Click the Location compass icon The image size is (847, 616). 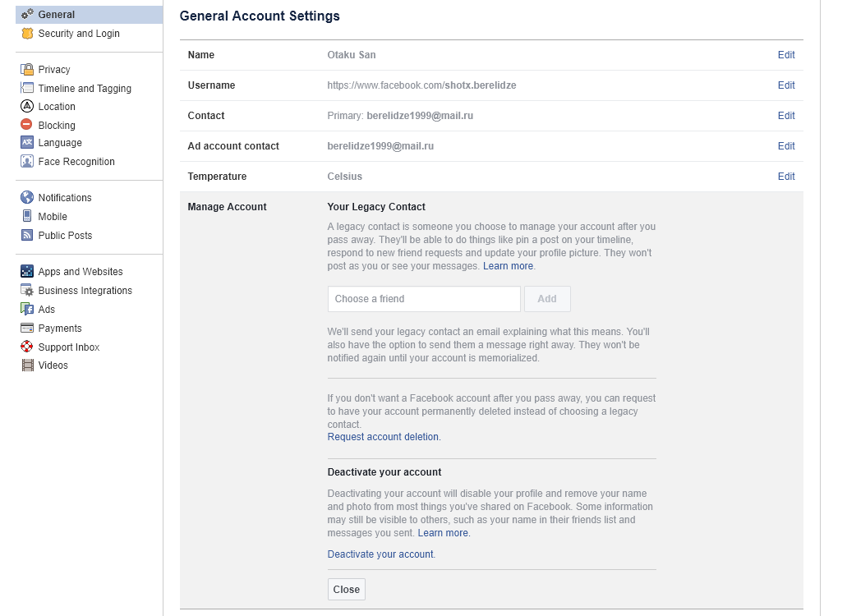pyautogui.click(x=27, y=107)
